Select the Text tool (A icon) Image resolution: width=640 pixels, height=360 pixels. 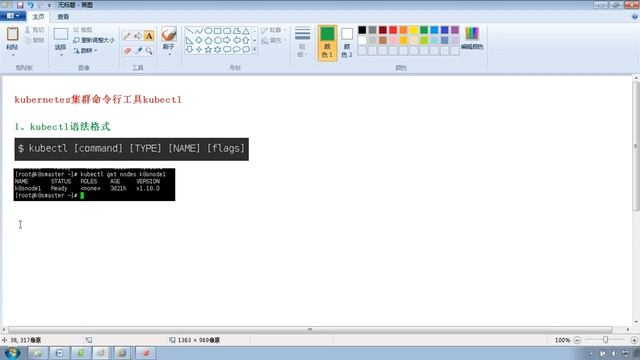coord(149,36)
